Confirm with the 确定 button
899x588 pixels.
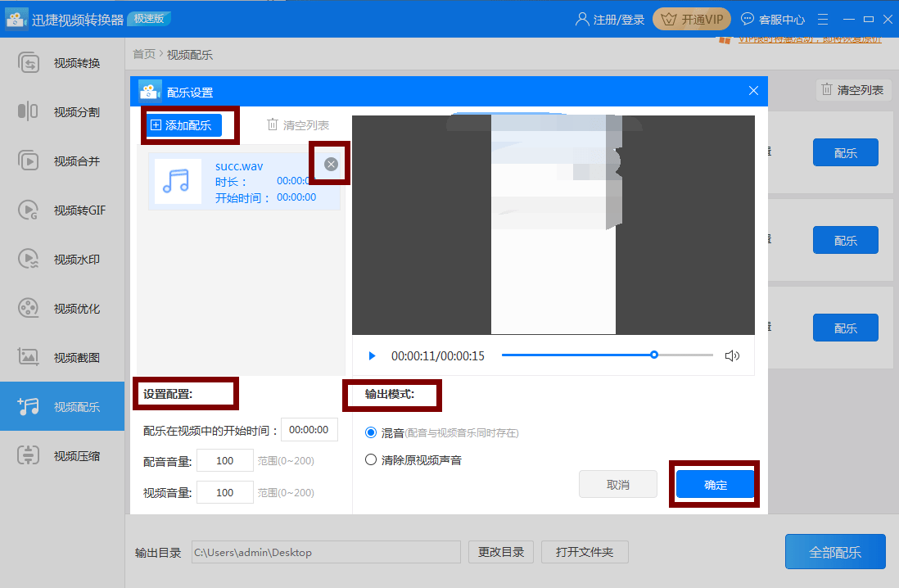coord(715,484)
